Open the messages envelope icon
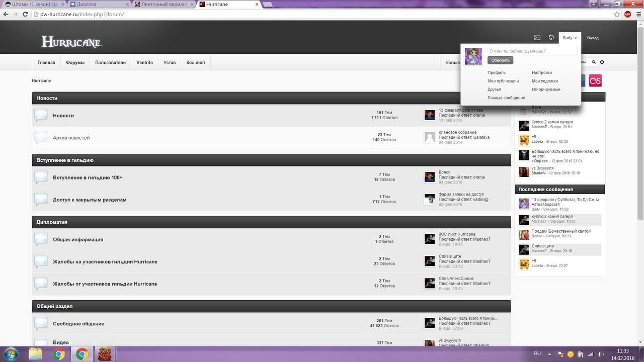Screen dimensions: 644x362 (537, 38)
